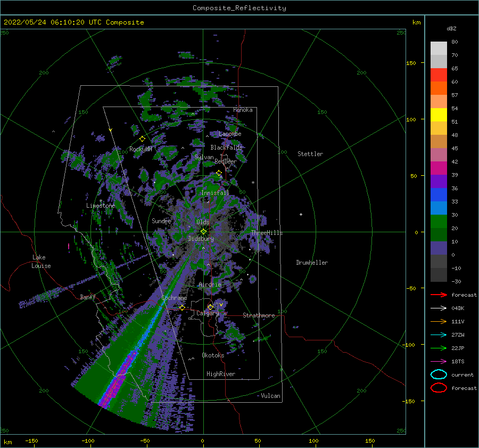Click the Vulcan label

point(270,396)
